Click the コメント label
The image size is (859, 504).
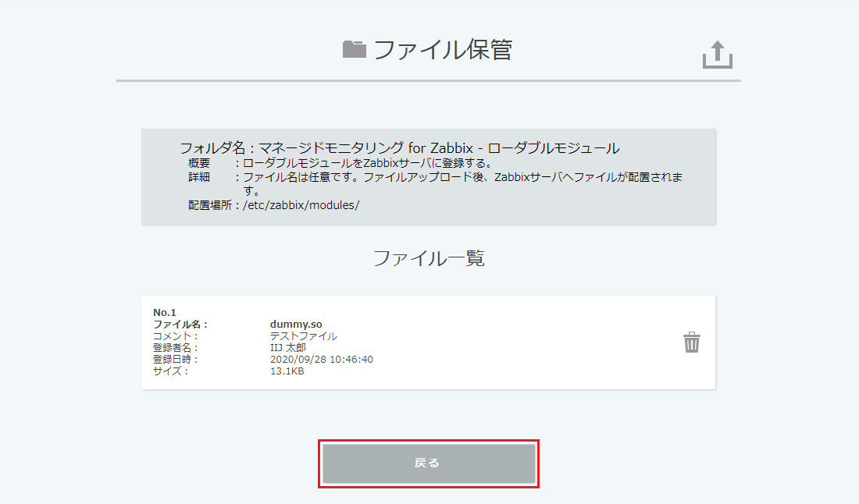[175, 336]
